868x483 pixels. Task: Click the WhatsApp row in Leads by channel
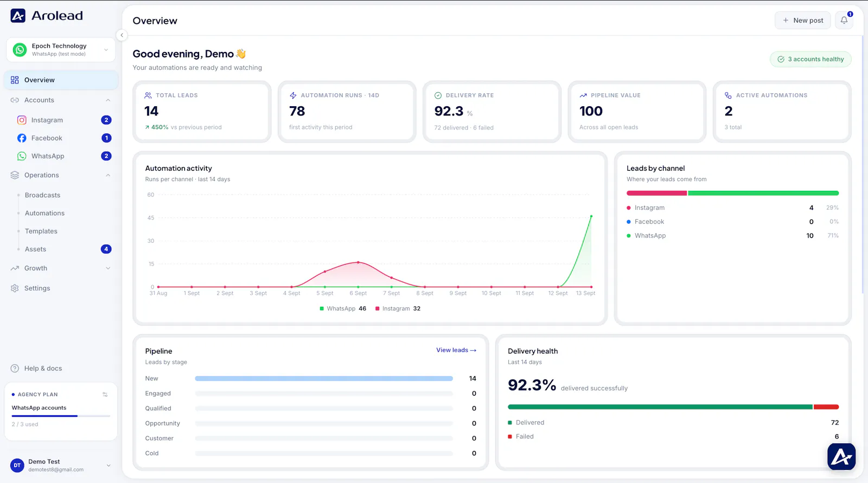732,236
